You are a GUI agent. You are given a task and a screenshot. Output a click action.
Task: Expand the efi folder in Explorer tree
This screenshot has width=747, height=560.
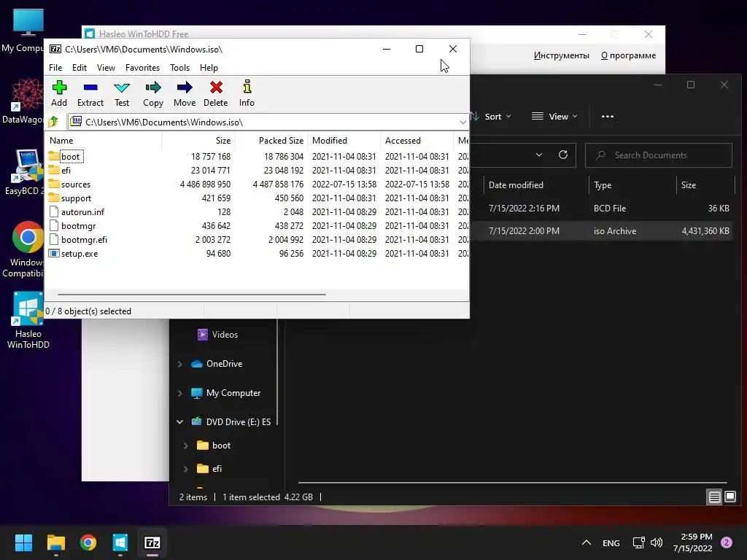point(186,469)
